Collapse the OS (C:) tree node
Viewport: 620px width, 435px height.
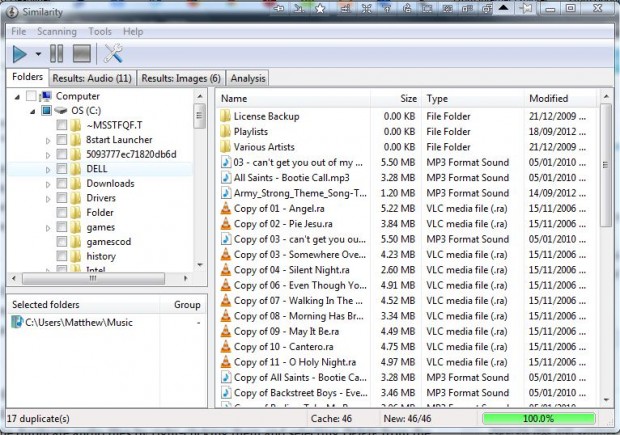33,112
